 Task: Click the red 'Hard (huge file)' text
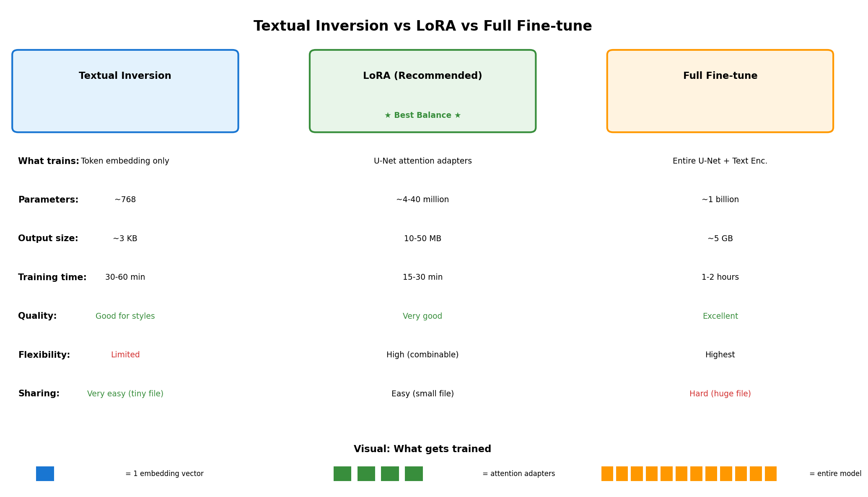pyautogui.click(x=720, y=394)
